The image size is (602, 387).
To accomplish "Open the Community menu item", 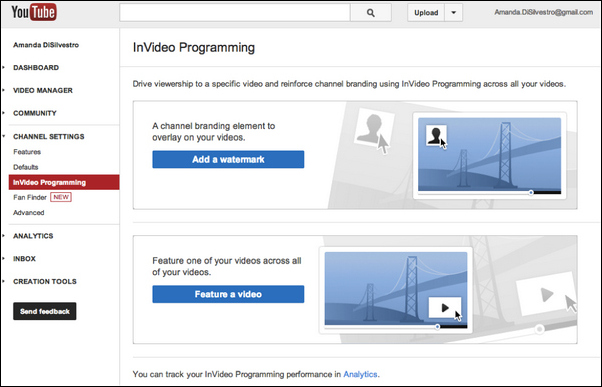I will point(35,113).
